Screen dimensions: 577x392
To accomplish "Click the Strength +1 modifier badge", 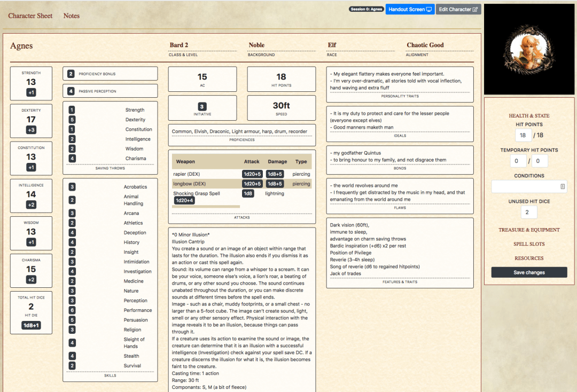I will point(31,93).
